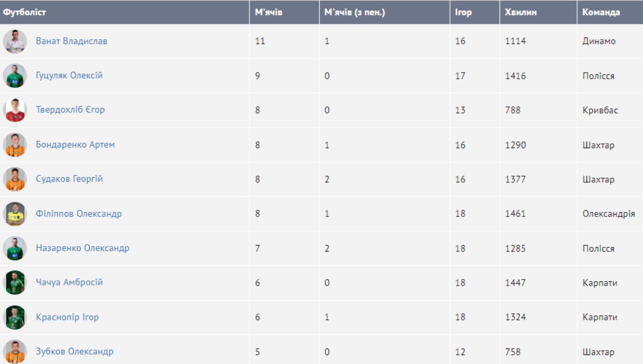
Task: Click Зубков Олександр's round avatar
Action: 15,351
